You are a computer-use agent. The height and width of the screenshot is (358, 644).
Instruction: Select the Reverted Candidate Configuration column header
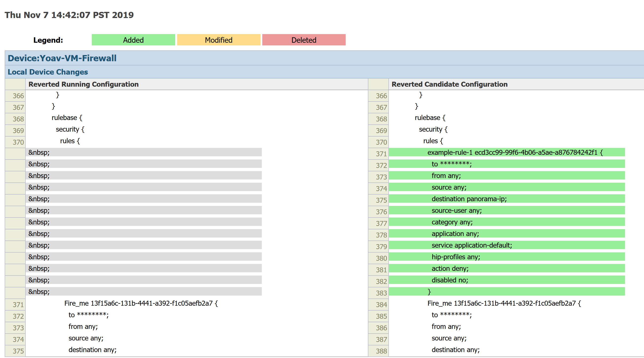(x=449, y=84)
